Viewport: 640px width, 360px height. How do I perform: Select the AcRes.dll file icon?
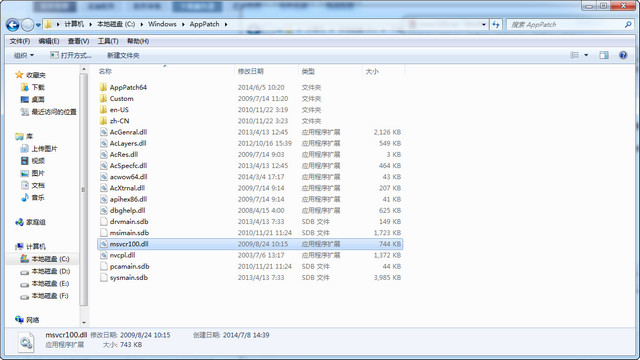point(104,154)
